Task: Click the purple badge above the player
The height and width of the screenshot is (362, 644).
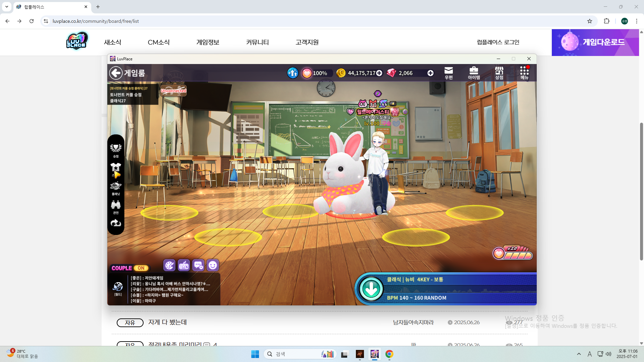Action: click(378, 94)
